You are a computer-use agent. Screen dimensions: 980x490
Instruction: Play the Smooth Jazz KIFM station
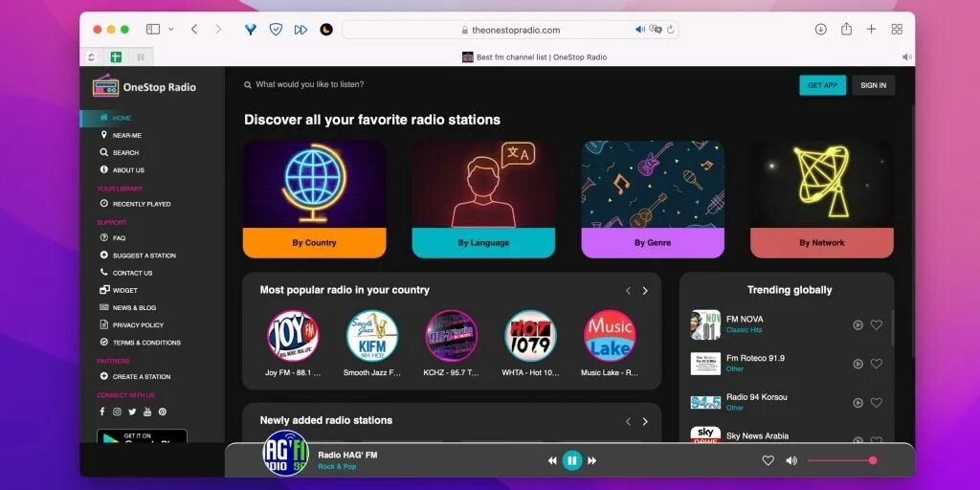pyautogui.click(x=372, y=336)
